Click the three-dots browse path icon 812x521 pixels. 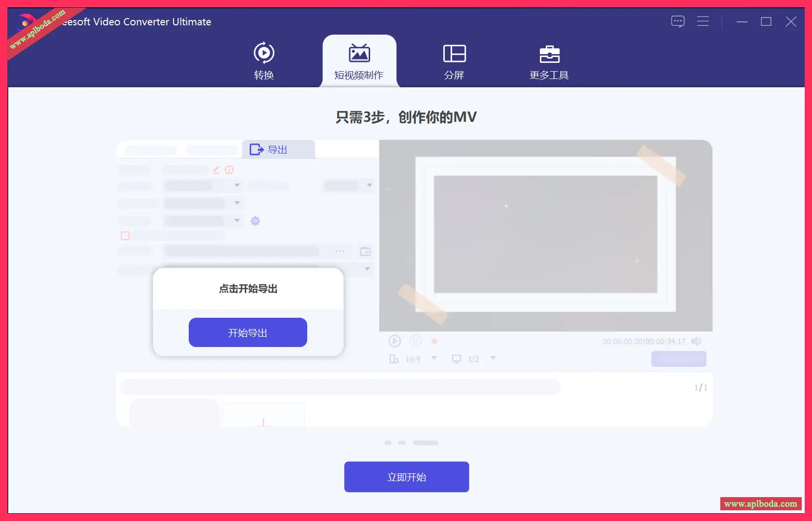click(x=340, y=251)
